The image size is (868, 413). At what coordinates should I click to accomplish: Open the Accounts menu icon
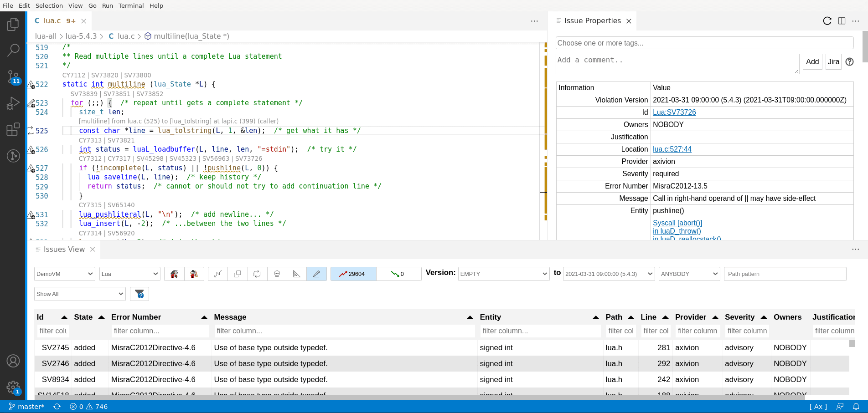[x=13, y=361]
